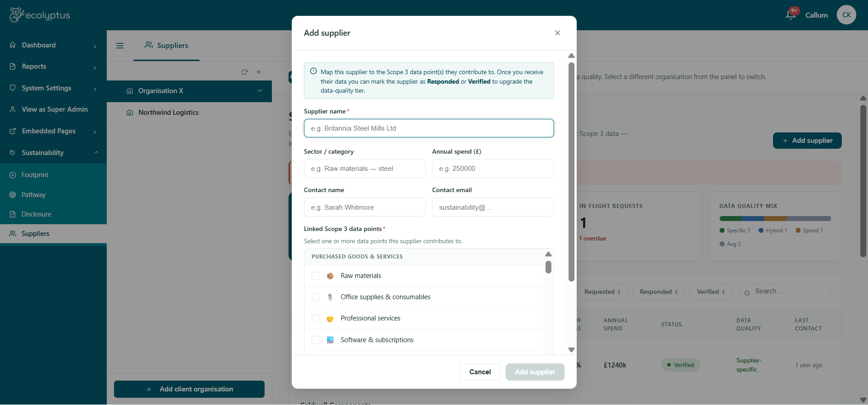Select View as Super Admin

coord(53,109)
